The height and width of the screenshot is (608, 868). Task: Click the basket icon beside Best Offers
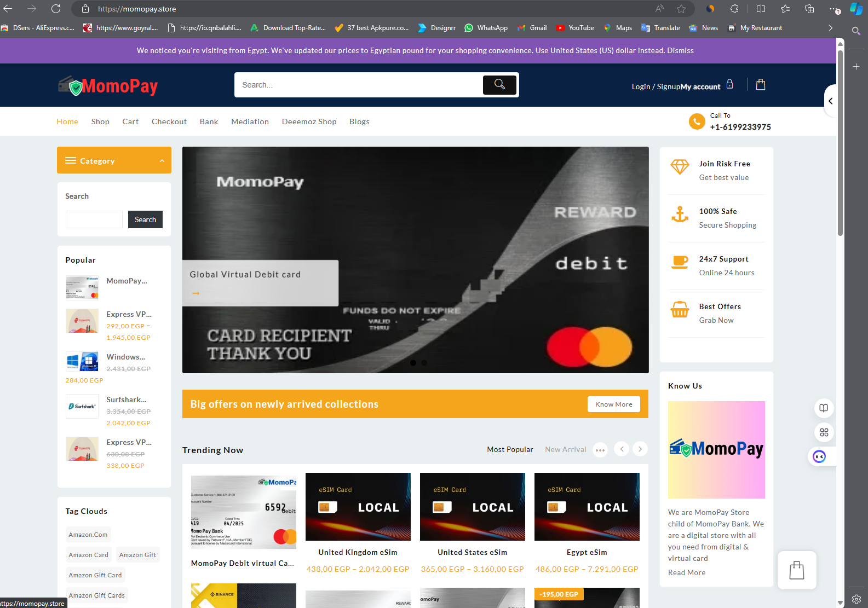pos(680,310)
